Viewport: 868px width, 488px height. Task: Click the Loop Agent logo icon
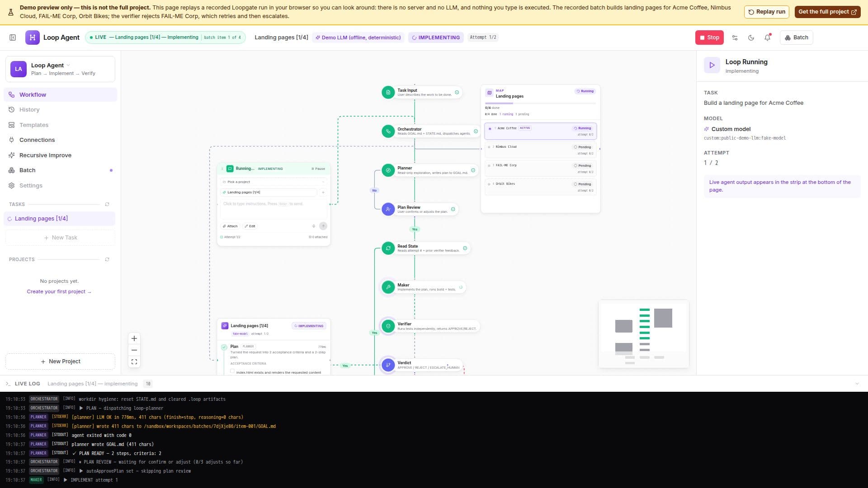32,38
